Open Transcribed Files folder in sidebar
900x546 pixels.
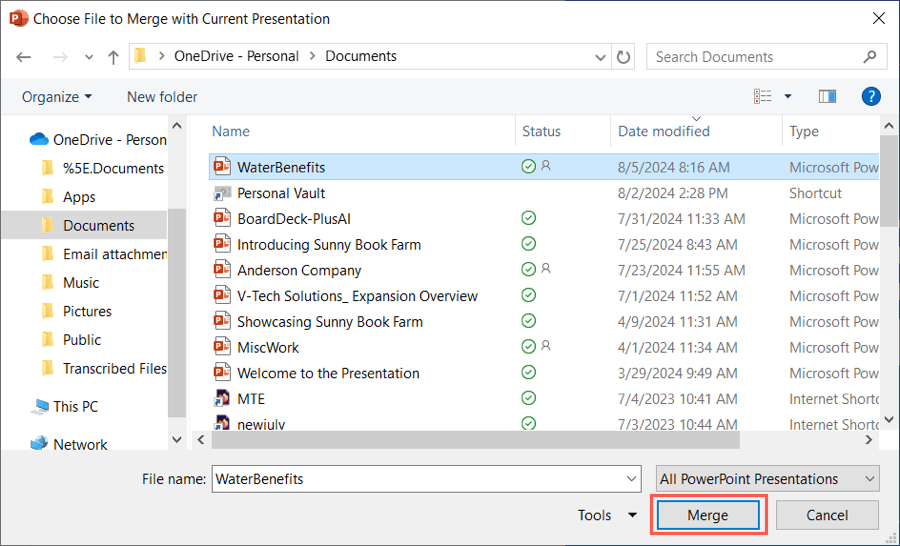[x=103, y=369]
